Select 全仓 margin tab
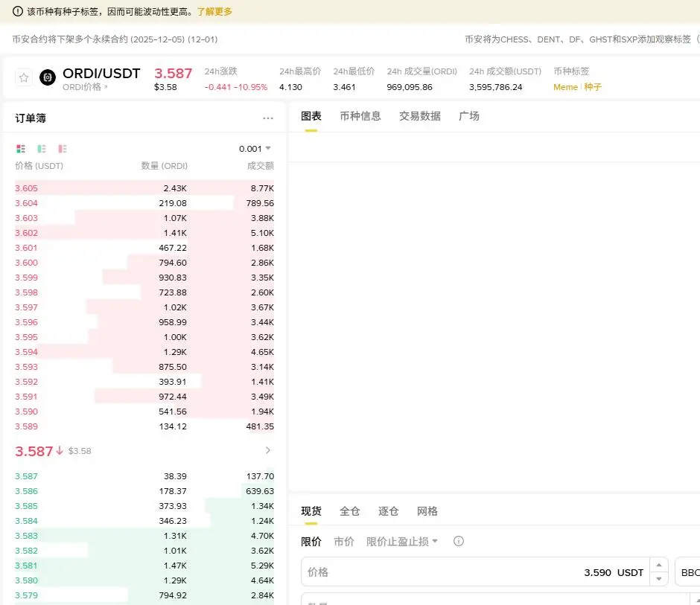The height and width of the screenshot is (605, 700). pyautogui.click(x=349, y=510)
